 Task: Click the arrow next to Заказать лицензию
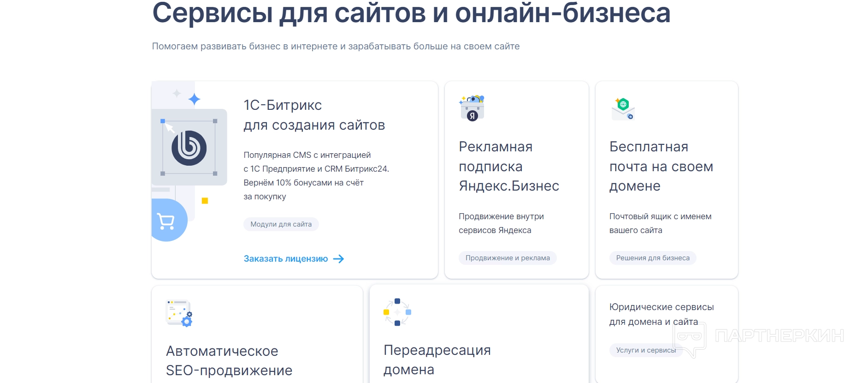(x=339, y=259)
